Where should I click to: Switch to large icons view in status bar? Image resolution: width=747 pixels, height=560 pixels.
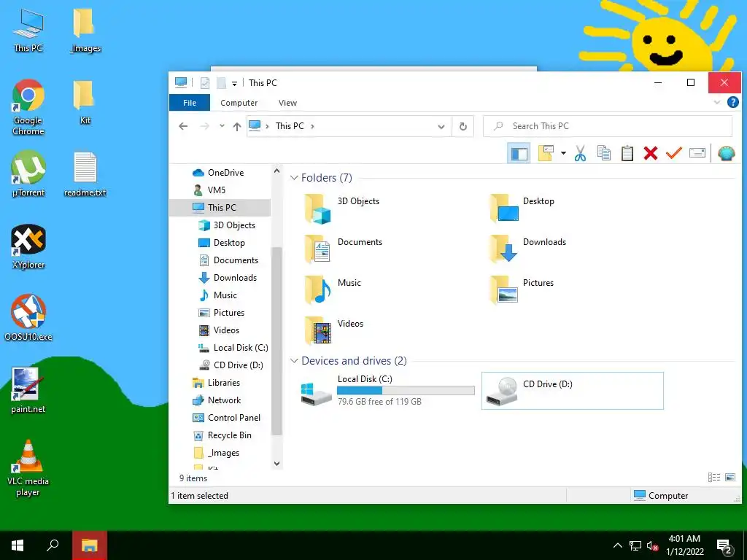tap(729, 477)
